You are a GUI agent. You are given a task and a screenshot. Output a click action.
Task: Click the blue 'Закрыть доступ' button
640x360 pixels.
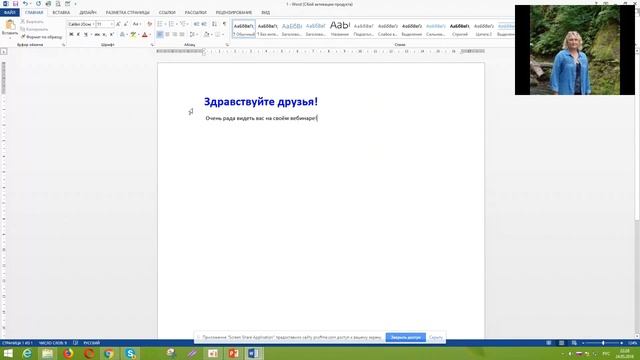(x=406, y=338)
